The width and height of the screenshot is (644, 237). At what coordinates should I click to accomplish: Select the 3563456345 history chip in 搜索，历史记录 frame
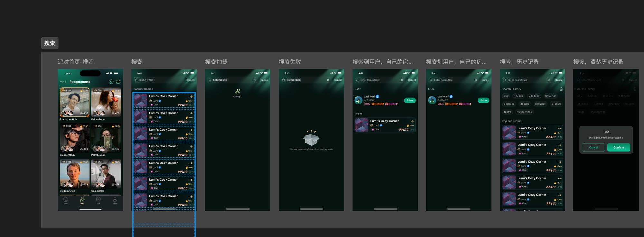[524, 112]
